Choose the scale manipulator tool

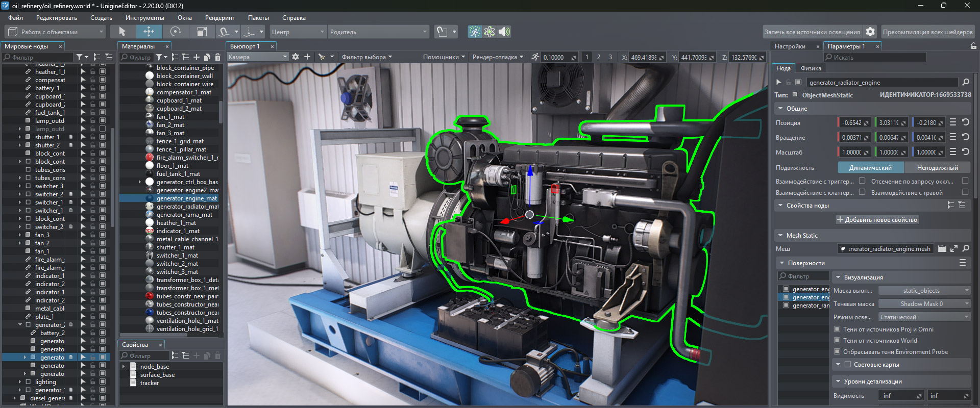coord(202,32)
